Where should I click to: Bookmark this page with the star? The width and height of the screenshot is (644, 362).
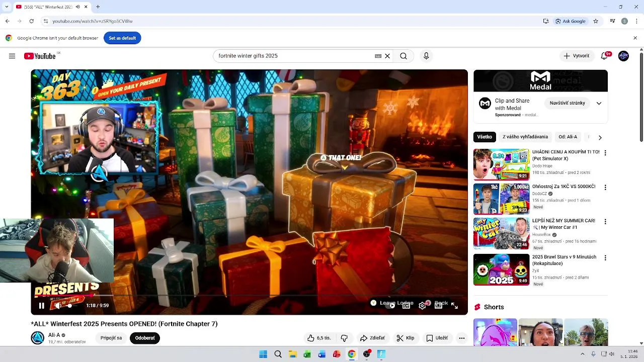(596, 21)
